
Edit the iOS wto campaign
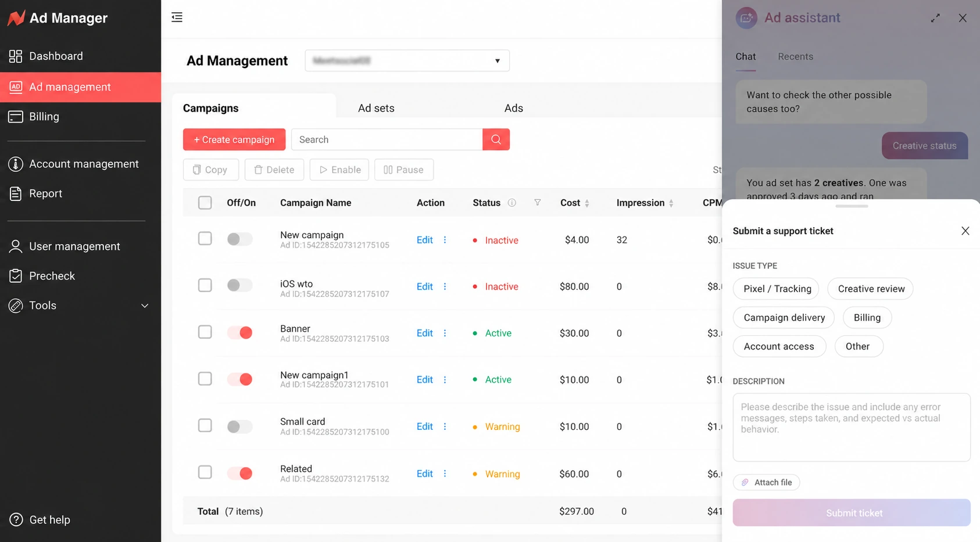coord(424,286)
